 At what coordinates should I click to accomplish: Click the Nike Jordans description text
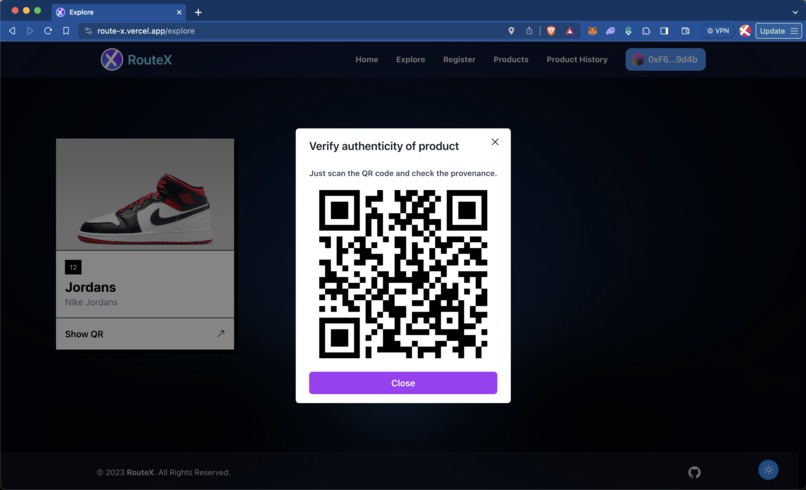pyautogui.click(x=91, y=302)
